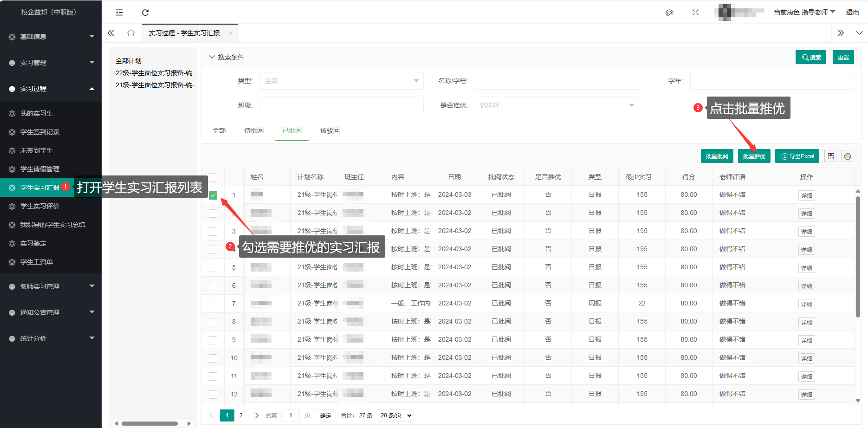Collapse the sidebar with the menu icon
Image resolution: width=868 pixels, height=428 pixels.
click(119, 13)
